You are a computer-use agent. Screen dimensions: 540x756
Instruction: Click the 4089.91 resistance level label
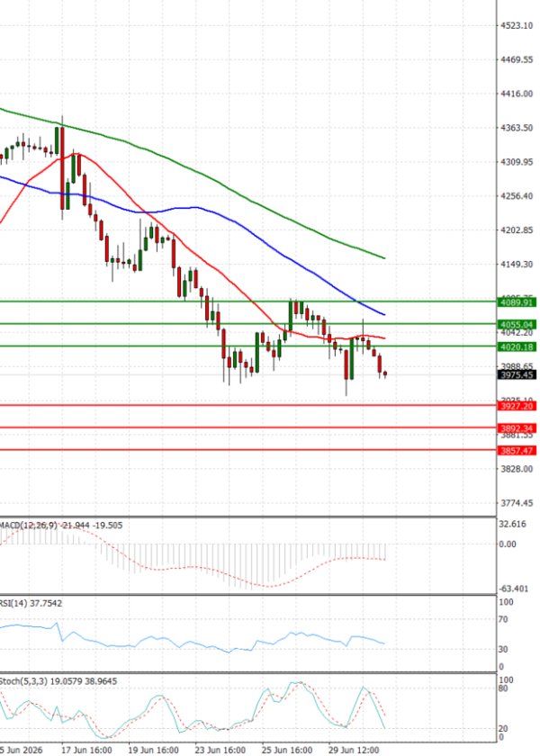point(517,302)
